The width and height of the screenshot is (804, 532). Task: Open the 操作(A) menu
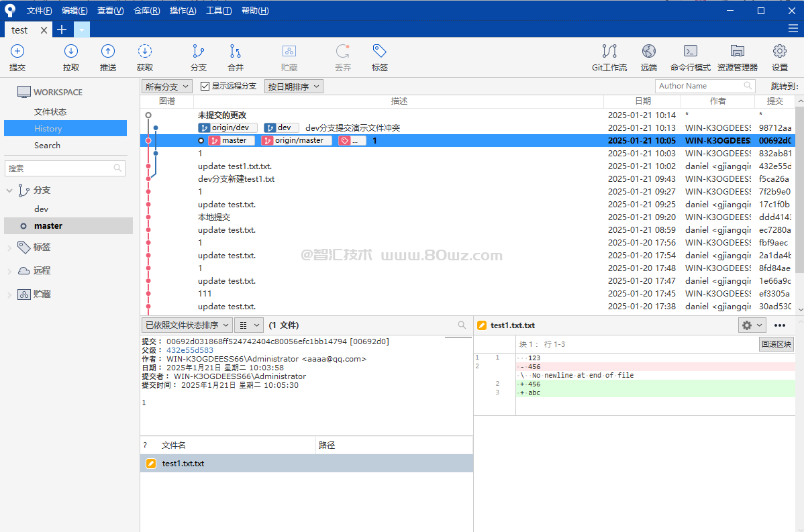[x=183, y=11]
